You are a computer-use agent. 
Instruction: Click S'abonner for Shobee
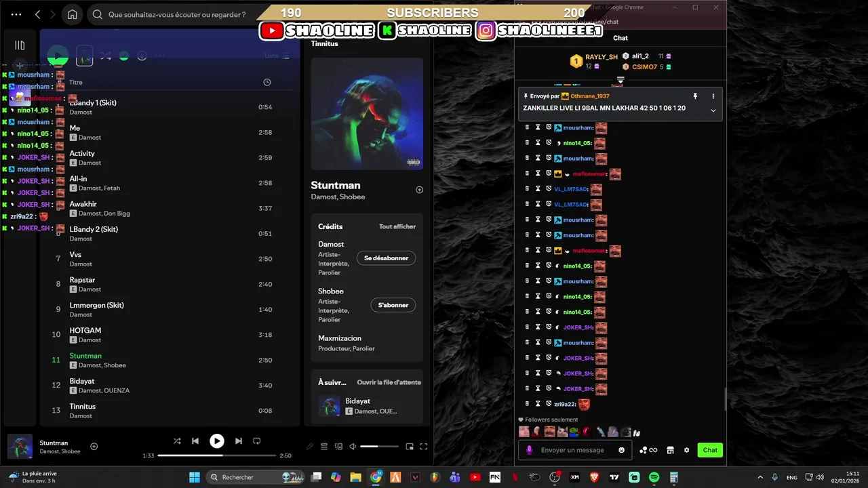(x=393, y=305)
